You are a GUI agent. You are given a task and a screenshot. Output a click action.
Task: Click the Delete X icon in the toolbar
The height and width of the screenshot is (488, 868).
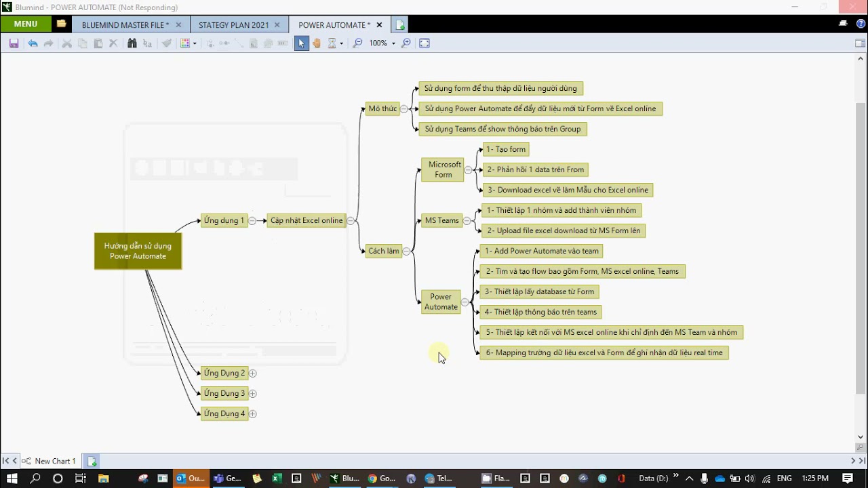click(113, 43)
